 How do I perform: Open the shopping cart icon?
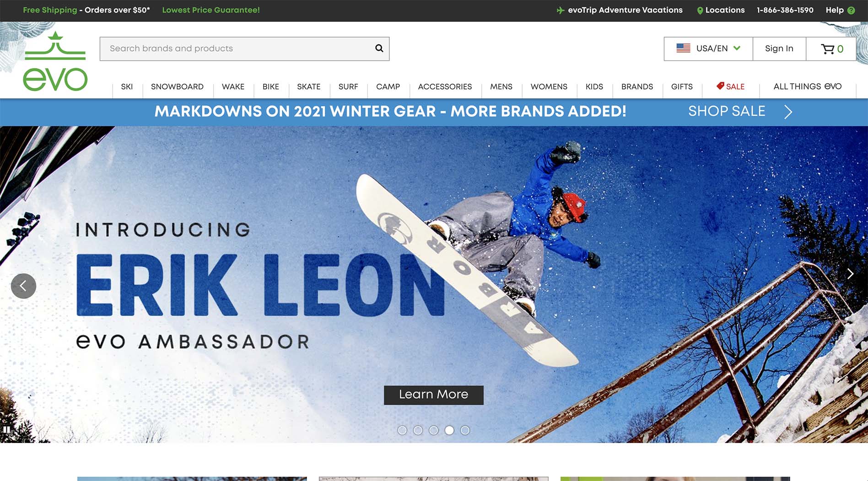[827, 49]
